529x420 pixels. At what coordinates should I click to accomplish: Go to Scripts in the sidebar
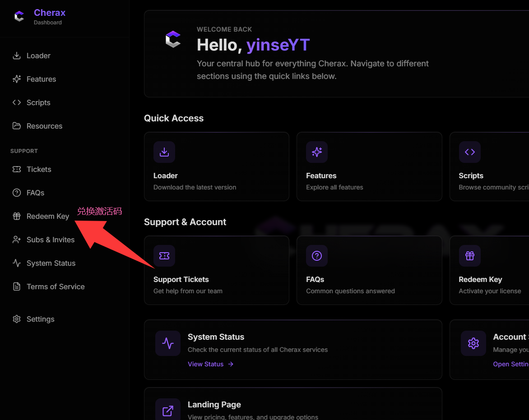(38, 103)
